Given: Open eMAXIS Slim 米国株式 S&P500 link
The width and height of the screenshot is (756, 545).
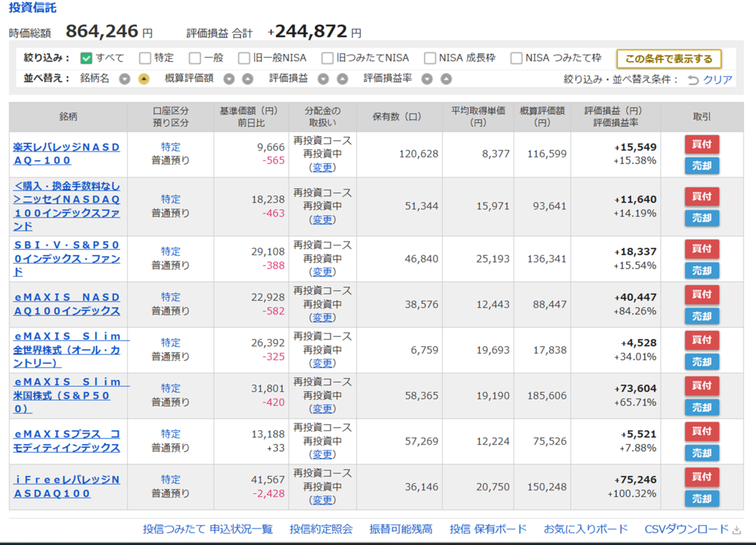Looking at the screenshot, I should (x=71, y=396).
